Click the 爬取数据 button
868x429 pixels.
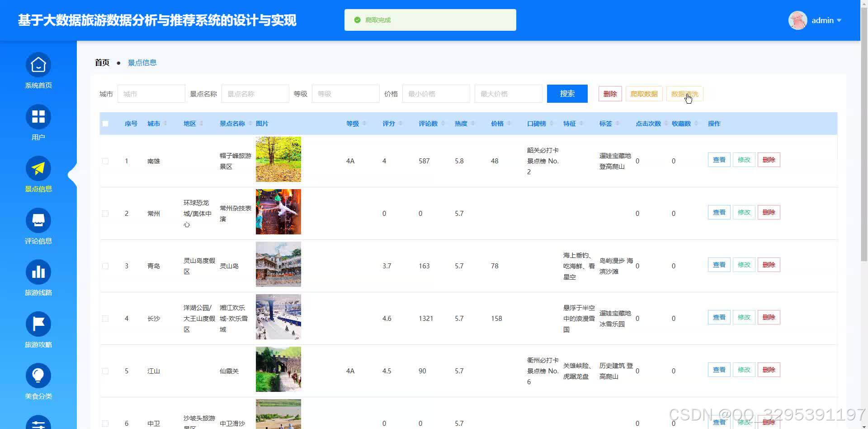click(644, 94)
